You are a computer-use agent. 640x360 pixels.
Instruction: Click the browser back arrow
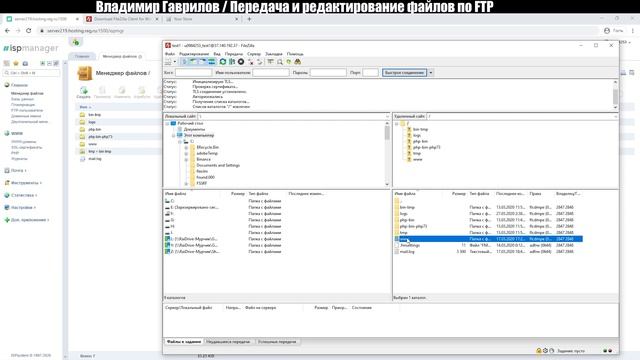pyautogui.click(x=7, y=31)
